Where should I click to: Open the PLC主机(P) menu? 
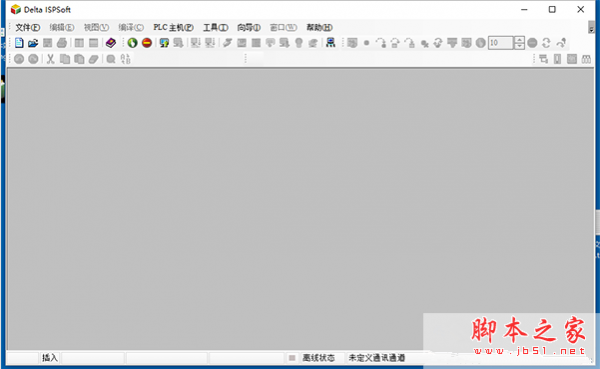(173, 28)
